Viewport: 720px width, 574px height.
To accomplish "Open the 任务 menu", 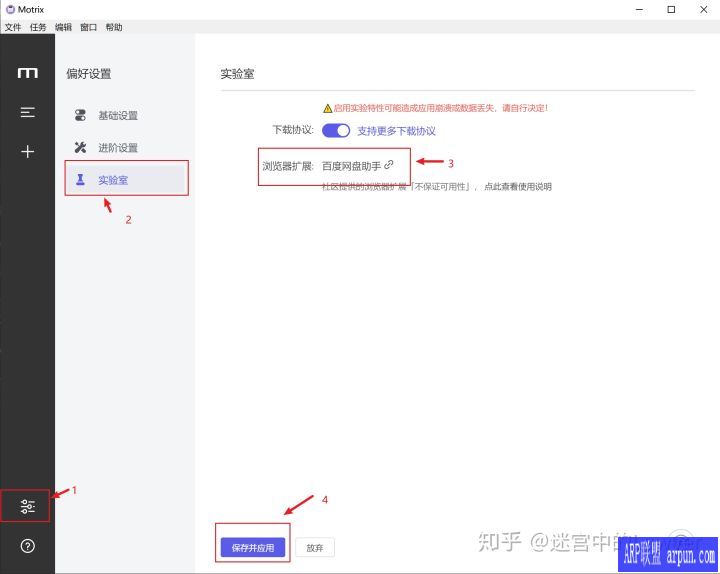I will pyautogui.click(x=38, y=27).
